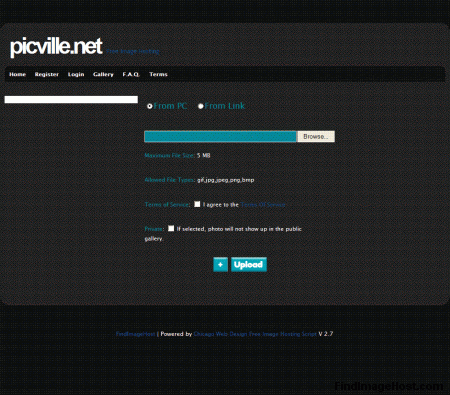Click the teal file path field
Viewport: 450px width, 395px height.
pyautogui.click(x=220, y=136)
